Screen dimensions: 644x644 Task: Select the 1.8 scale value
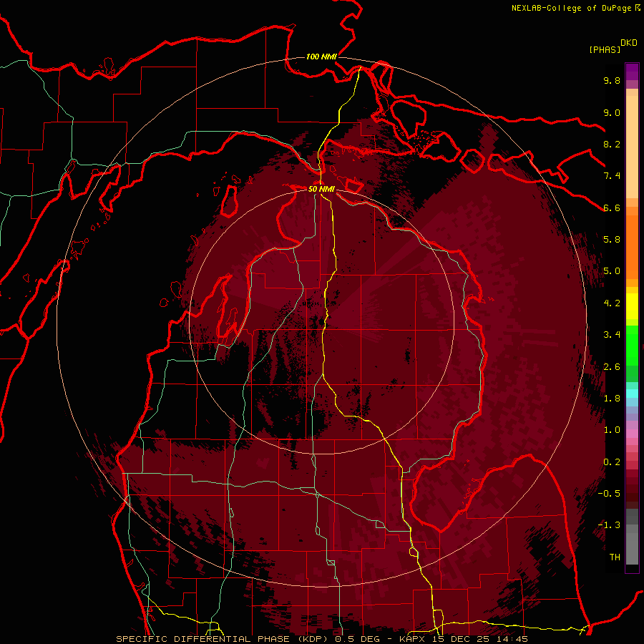(612, 399)
